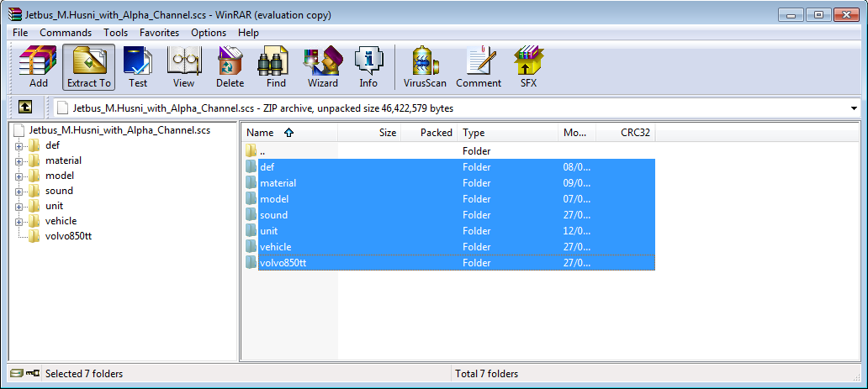Select sound in the folder tree

click(59, 191)
